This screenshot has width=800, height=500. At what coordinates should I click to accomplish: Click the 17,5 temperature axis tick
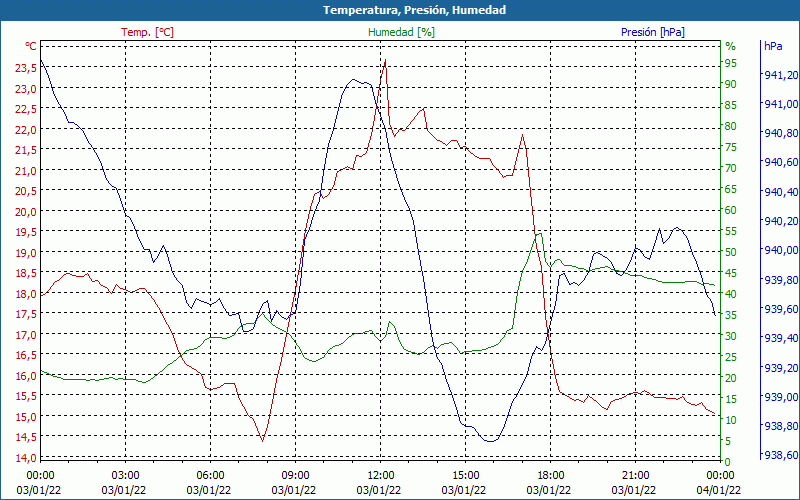coord(26,314)
